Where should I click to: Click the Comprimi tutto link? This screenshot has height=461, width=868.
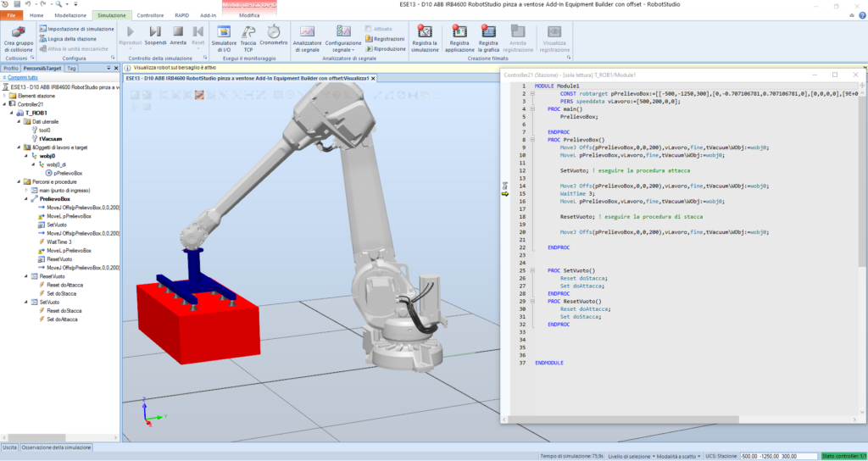click(x=22, y=78)
